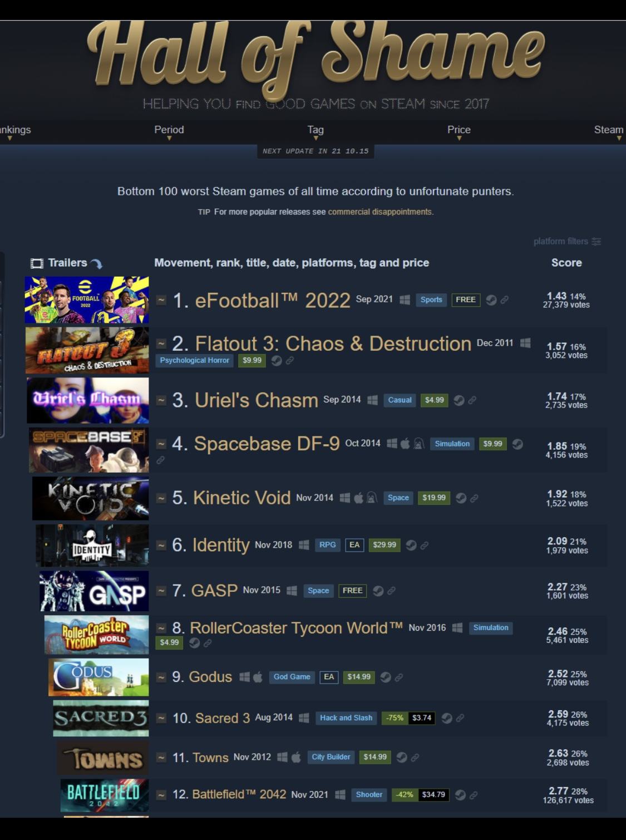Select the Hack and Slash tag
The height and width of the screenshot is (840, 626).
[346, 718]
